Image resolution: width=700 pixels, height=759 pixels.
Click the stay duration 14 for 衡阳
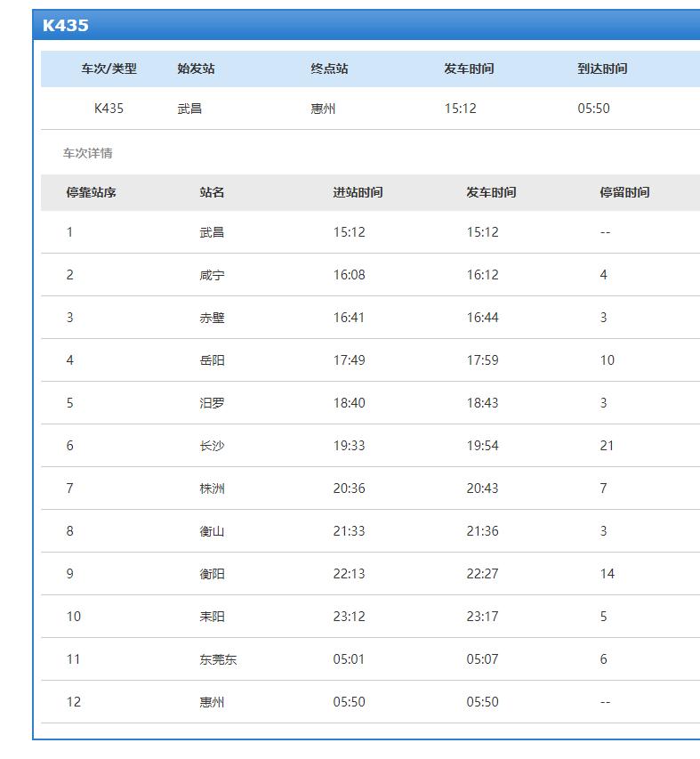[607, 574]
